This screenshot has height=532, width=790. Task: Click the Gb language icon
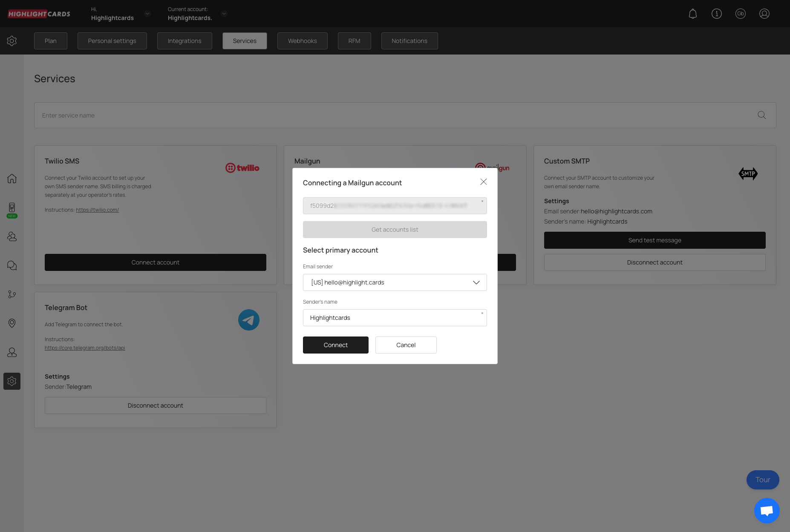point(741,14)
